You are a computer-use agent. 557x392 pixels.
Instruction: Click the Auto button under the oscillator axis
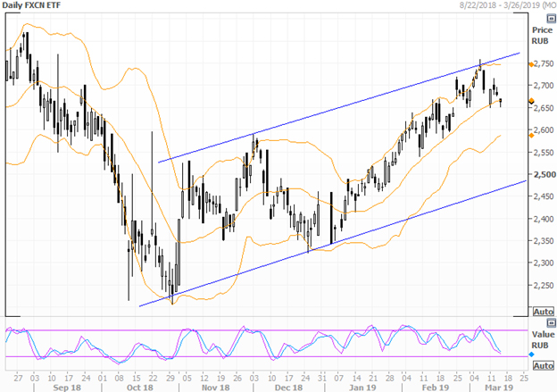(544, 365)
